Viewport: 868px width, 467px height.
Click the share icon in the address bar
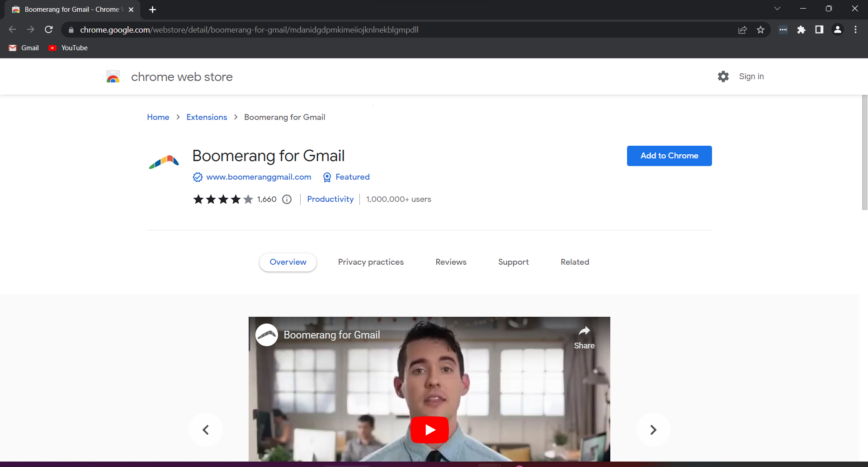click(743, 29)
